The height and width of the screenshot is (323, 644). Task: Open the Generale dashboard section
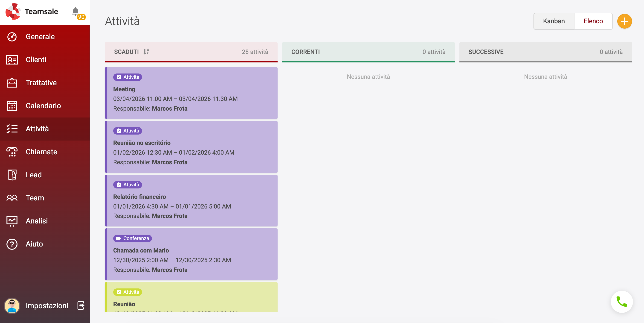[x=40, y=37]
